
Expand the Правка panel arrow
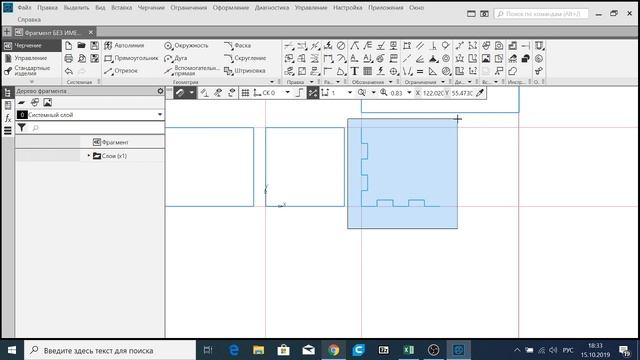click(312, 82)
